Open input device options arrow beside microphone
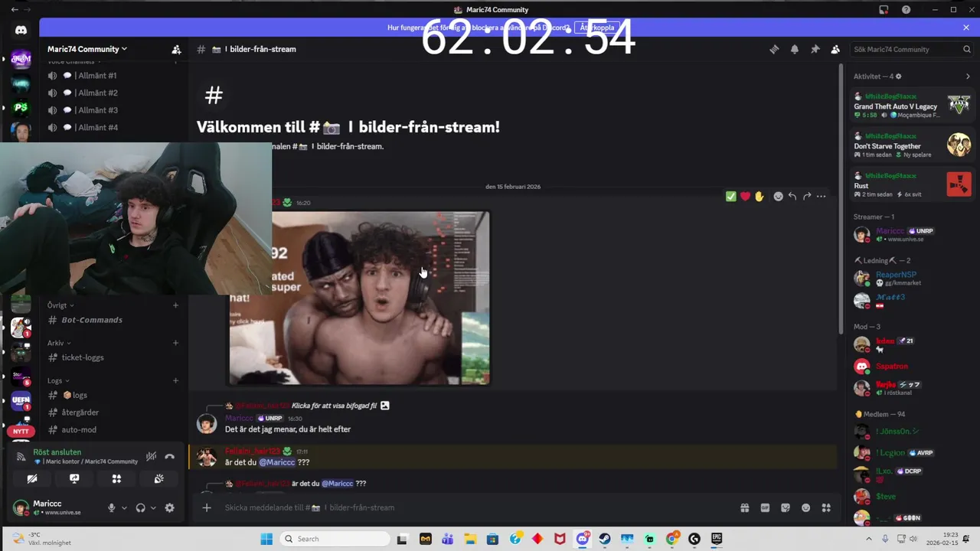 [x=124, y=508]
